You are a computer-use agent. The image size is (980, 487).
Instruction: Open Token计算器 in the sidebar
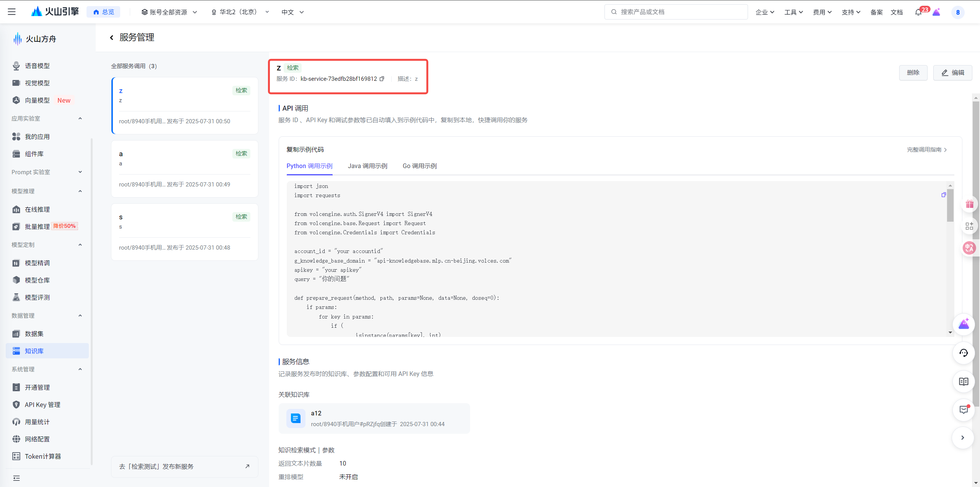click(47, 456)
